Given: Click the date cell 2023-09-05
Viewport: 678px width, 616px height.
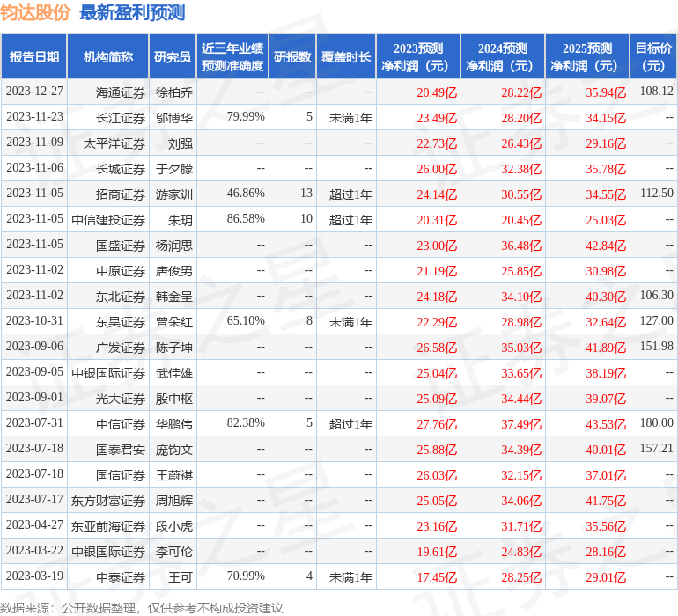Looking at the screenshot, I should 34,371.
